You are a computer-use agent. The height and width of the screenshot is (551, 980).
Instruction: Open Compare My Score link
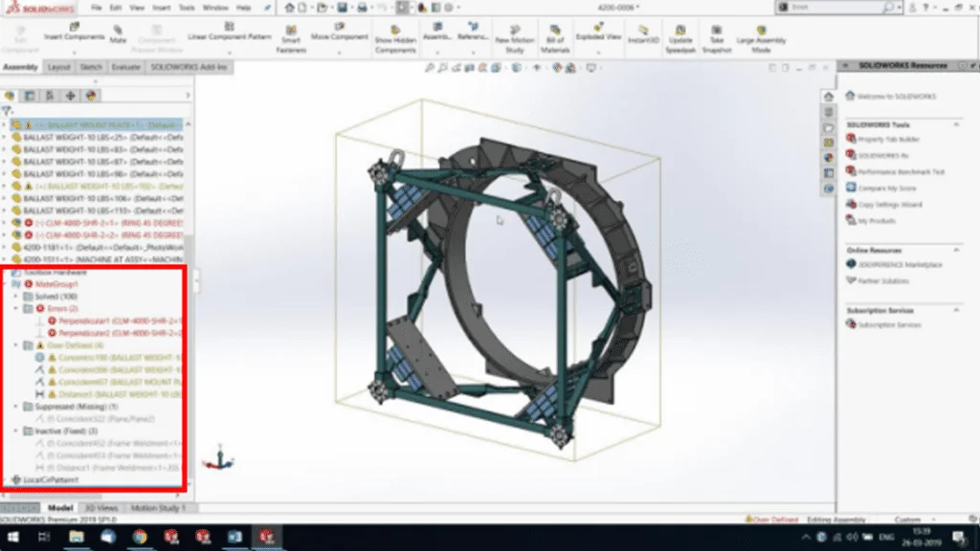pos(887,188)
